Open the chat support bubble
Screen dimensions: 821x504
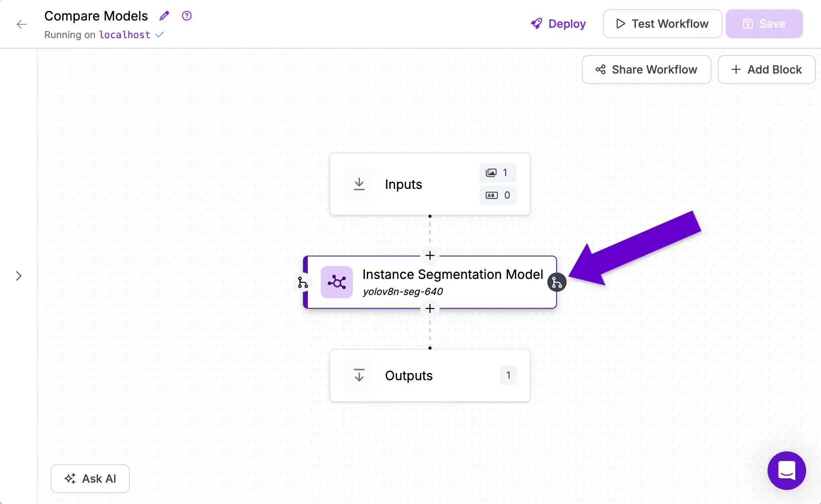coord(786,470)
